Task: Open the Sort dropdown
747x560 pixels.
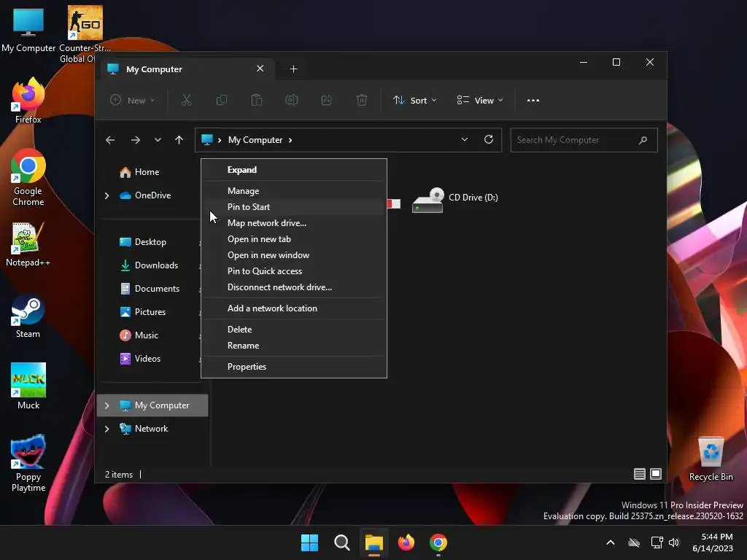Action: point(414,101)
